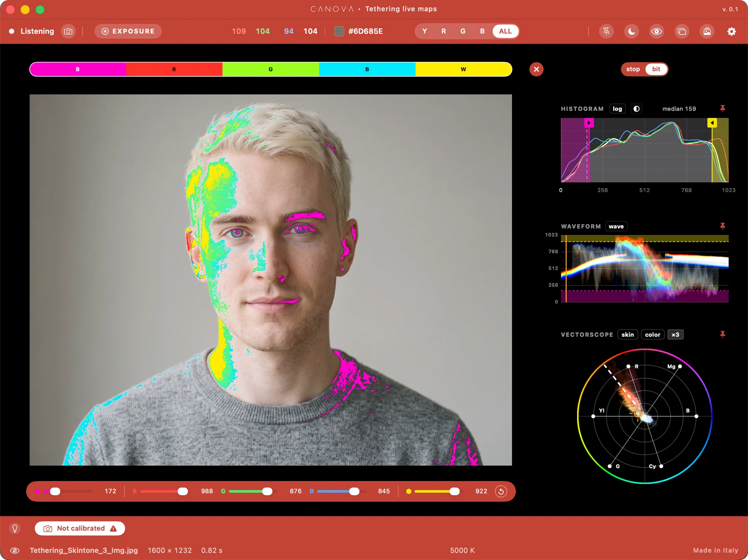
Task: Click the yellow highlight threshold slider knob
Action: 455,491
